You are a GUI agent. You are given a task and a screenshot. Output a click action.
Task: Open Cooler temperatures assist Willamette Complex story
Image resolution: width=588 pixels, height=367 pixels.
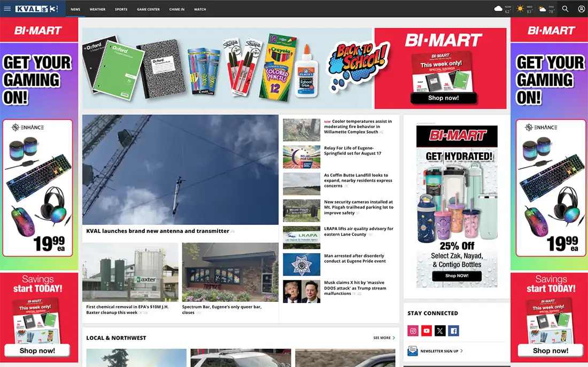(x=358, y=127)
